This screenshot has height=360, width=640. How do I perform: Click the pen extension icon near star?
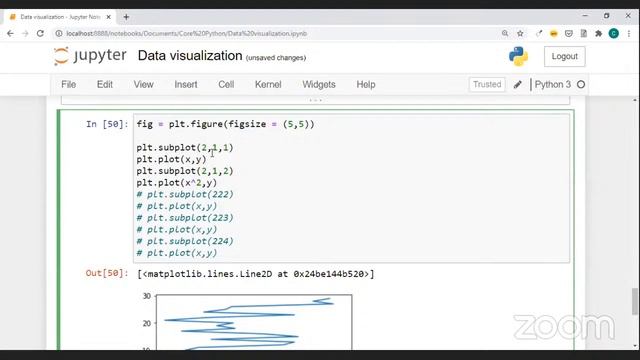(539, 33)
